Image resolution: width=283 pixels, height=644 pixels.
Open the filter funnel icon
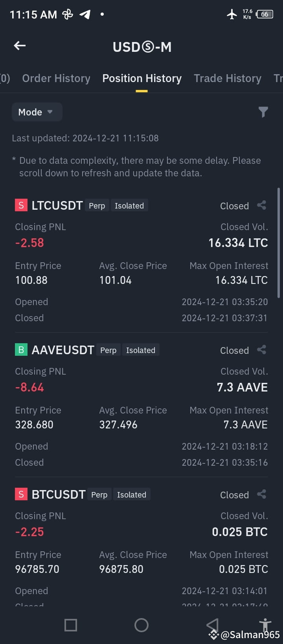(263, 112)
